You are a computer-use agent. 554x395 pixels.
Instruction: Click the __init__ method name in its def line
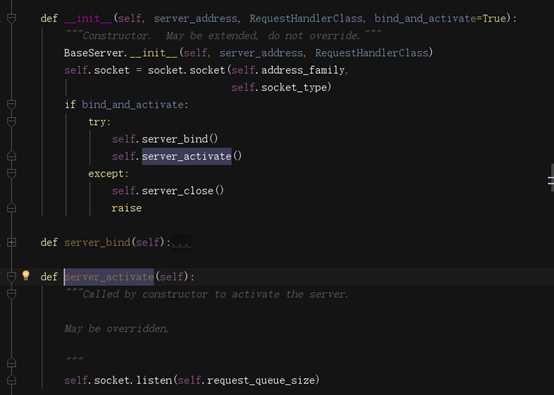pyautogui.click(x=88, y=18)
